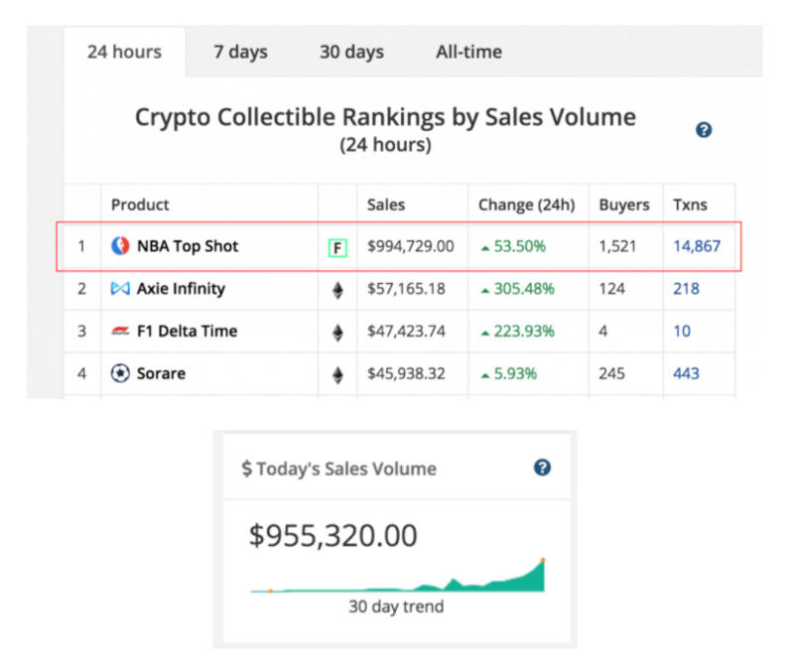Switch to the 24 hours tab
The width and height of the screenshot is (794, 672).
click(124, 52)
